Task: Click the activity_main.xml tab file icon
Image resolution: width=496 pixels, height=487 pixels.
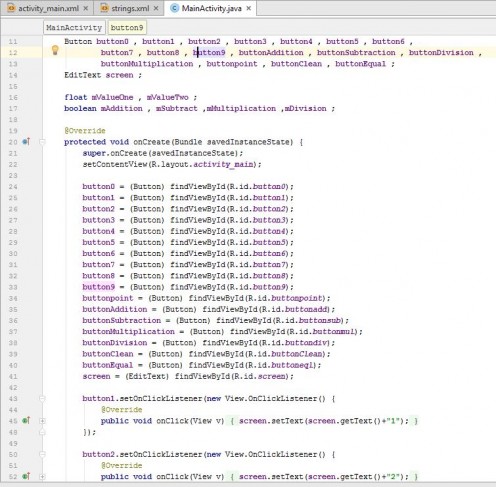Action: click(x=11, y=8)
